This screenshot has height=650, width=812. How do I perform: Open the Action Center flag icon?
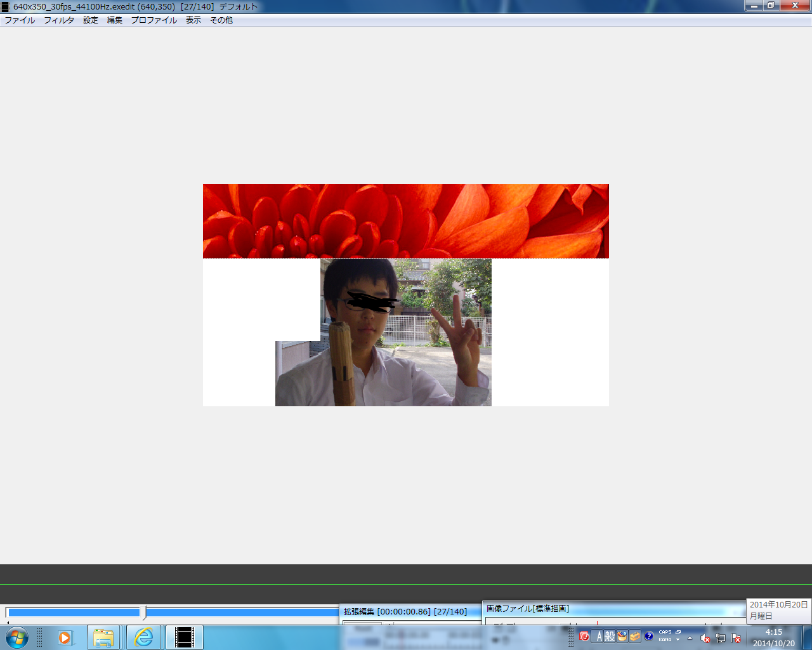coord(736,638)
